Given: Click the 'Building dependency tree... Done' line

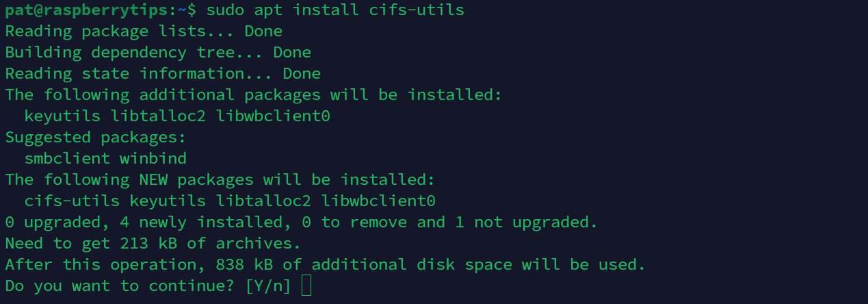Looking at the screenshot, I should (x=158, y=52).
